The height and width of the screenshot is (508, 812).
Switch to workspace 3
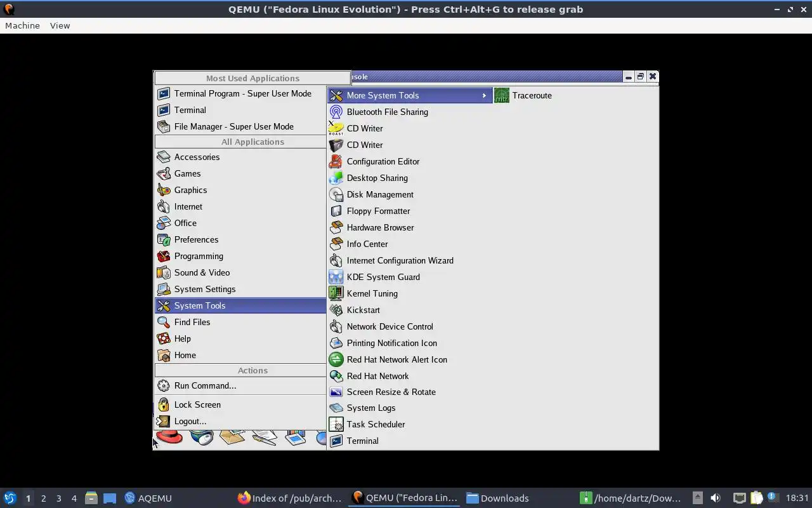(58, 498)
